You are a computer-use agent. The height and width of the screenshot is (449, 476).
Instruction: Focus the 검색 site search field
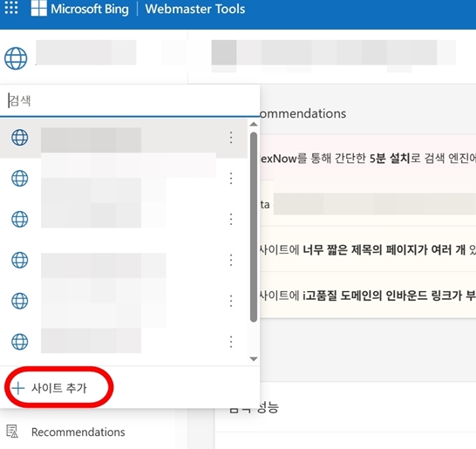point(130,100)
